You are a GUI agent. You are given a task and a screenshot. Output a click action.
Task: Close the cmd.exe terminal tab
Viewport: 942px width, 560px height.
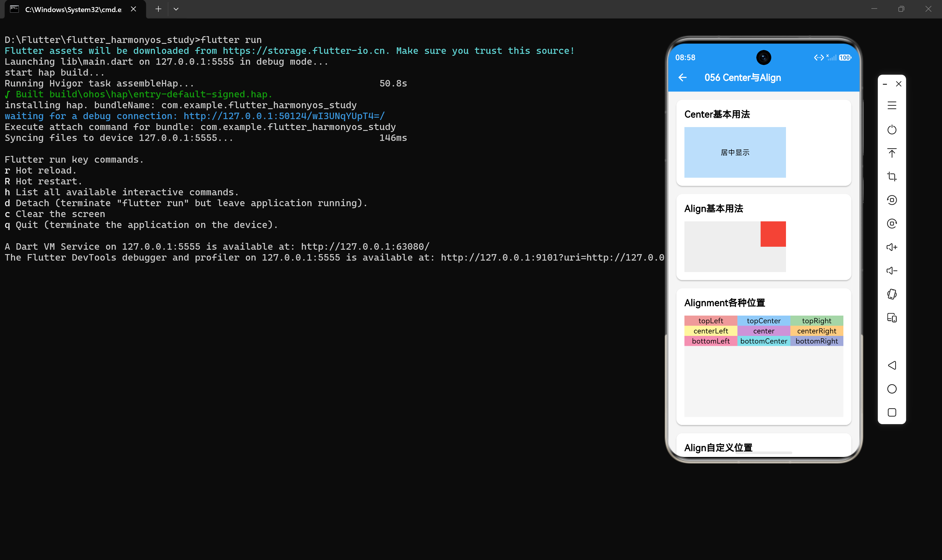click(133, 9)
